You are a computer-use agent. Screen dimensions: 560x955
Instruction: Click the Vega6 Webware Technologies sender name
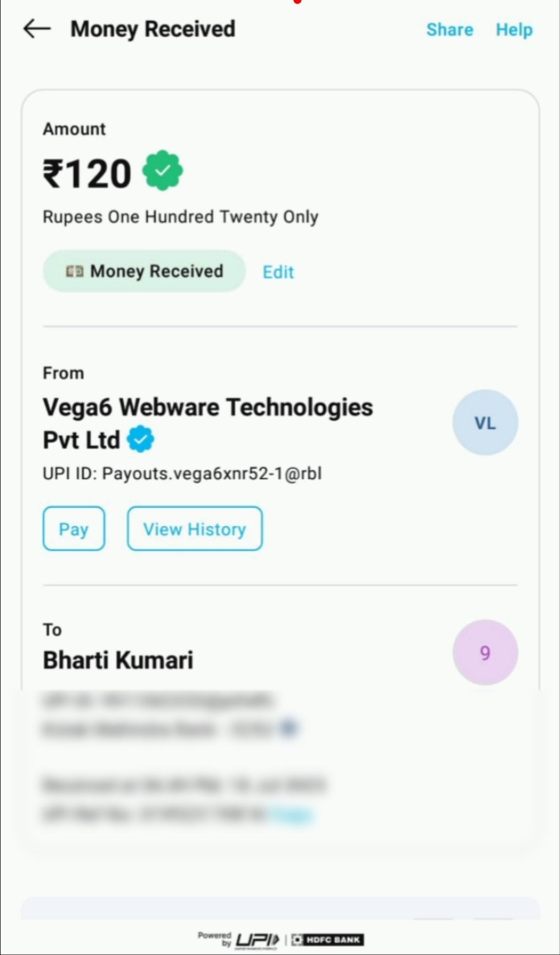coord(208,407)
